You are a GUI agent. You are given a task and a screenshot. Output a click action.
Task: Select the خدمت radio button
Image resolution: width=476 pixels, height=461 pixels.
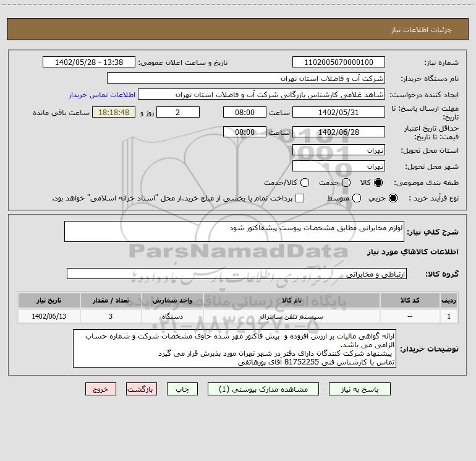[346, 183]
